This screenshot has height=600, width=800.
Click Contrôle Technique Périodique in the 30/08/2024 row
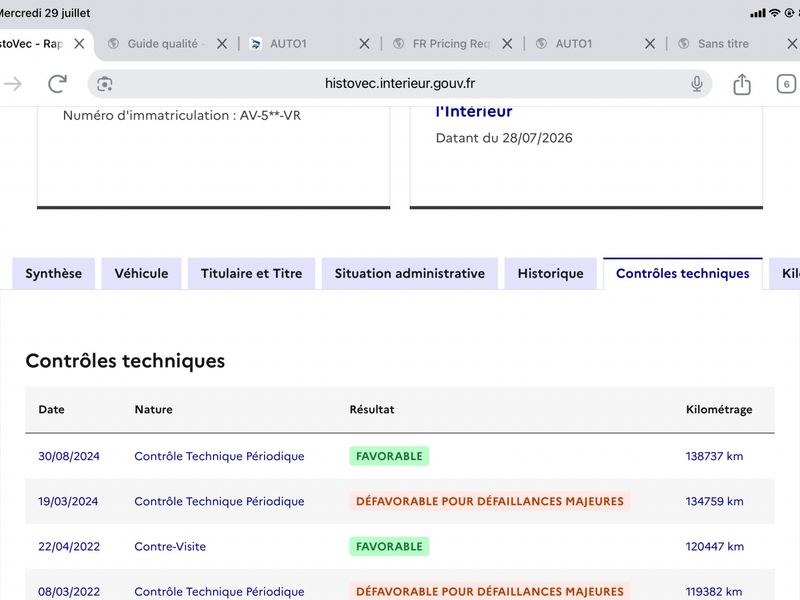(219, 456)
